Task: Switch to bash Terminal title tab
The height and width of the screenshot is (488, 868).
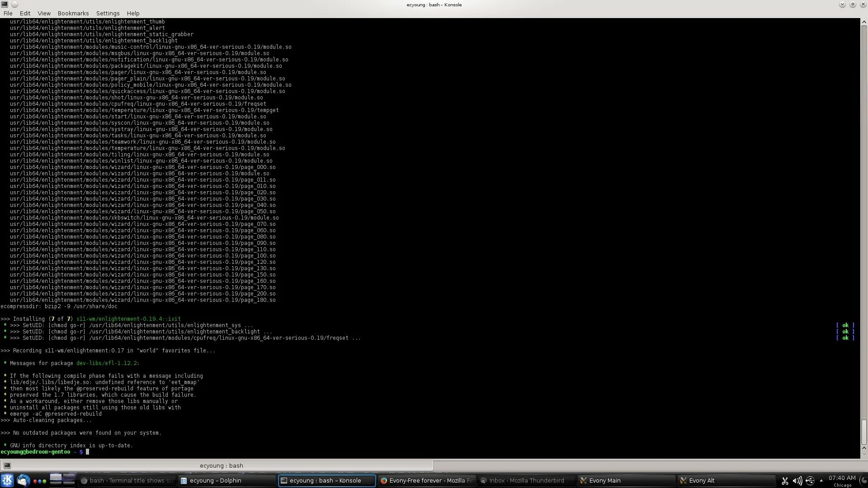Action: tap(125, 480)
